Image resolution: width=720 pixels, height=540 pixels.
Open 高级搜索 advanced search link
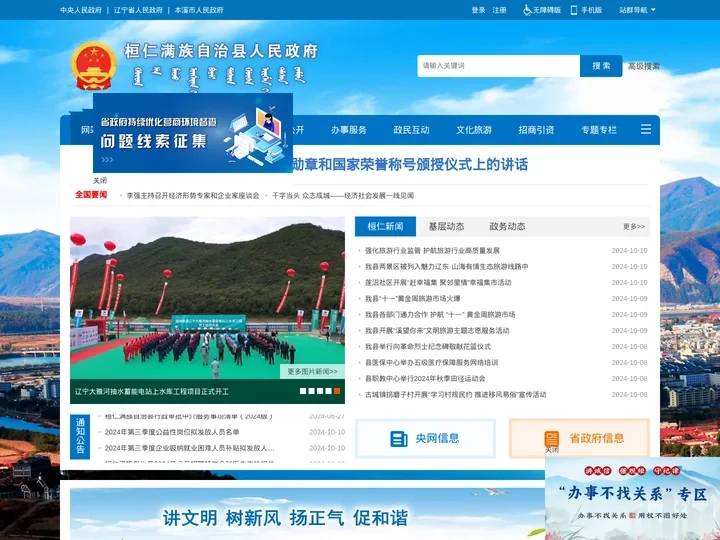(x=644, y=66)
